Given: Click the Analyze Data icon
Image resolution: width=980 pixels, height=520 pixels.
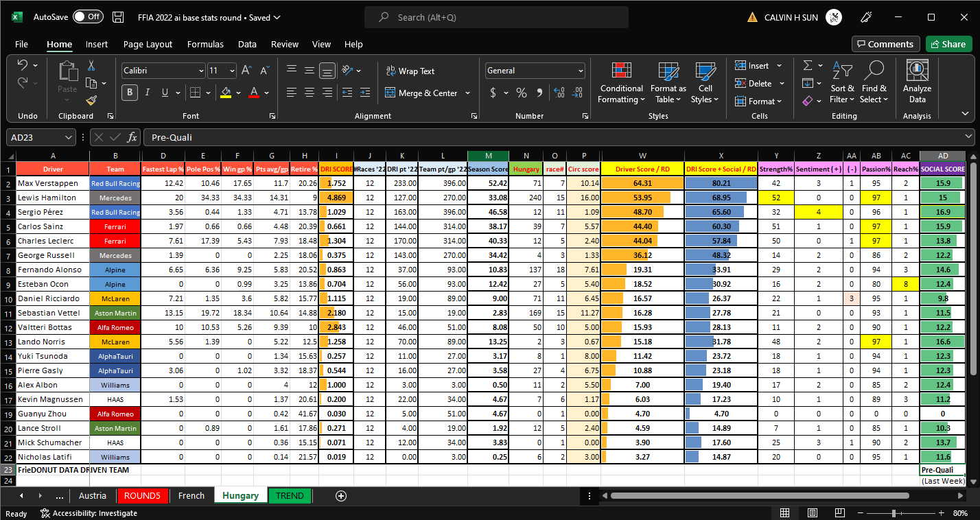Looking at the screenshot, I should click(917, 83).
